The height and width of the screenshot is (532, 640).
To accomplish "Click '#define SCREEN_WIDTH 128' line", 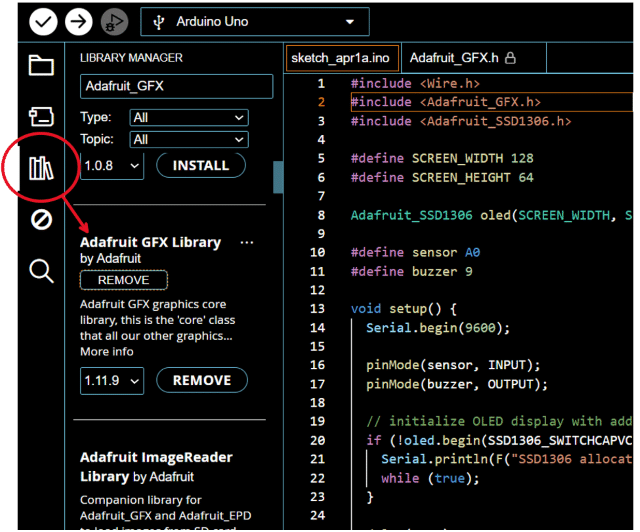I will point(442,158).
